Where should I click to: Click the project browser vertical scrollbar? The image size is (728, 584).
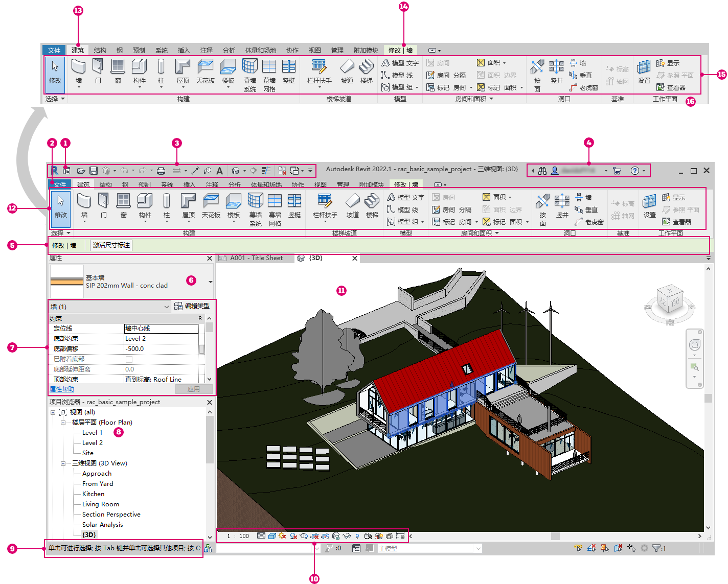pos(210,439)
